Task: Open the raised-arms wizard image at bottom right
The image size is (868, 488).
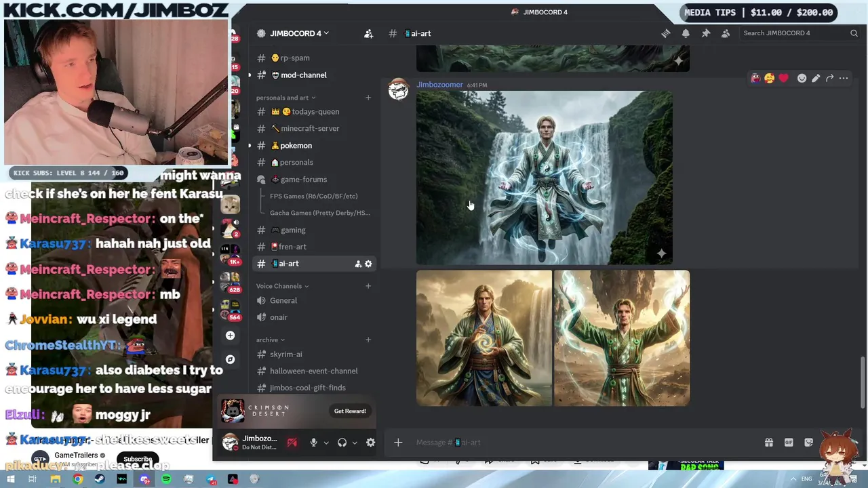Action: click(622, 338)
